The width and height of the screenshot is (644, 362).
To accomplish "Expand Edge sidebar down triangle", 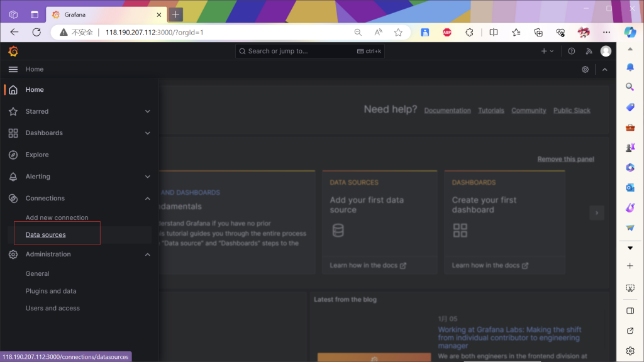I will 630,248.
